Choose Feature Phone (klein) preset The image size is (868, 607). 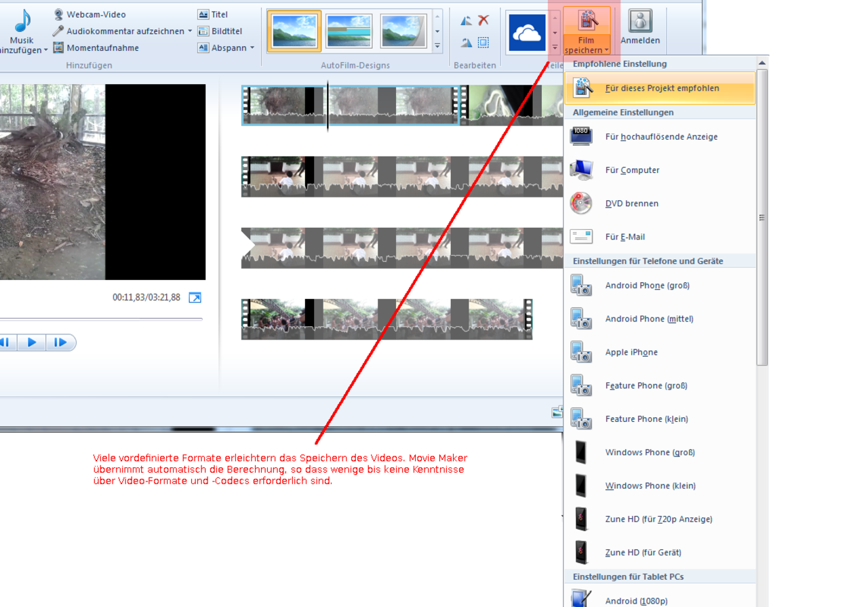coord(660,418)
